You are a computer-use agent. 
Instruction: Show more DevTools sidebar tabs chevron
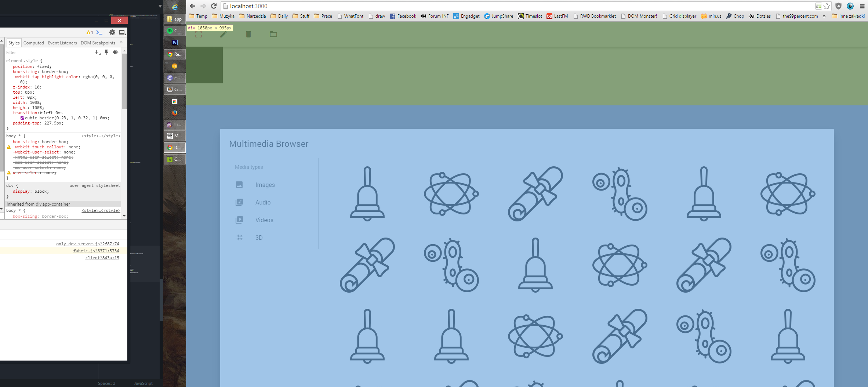121,43
